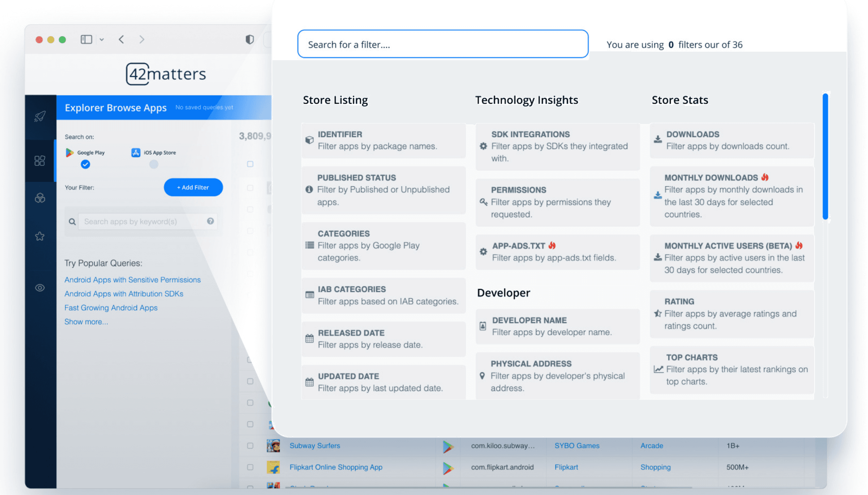Image resolution: width=868 pixels, height=495 pixels.
Task: Choose the Downloads filter
Action: [x=732, y=140]
